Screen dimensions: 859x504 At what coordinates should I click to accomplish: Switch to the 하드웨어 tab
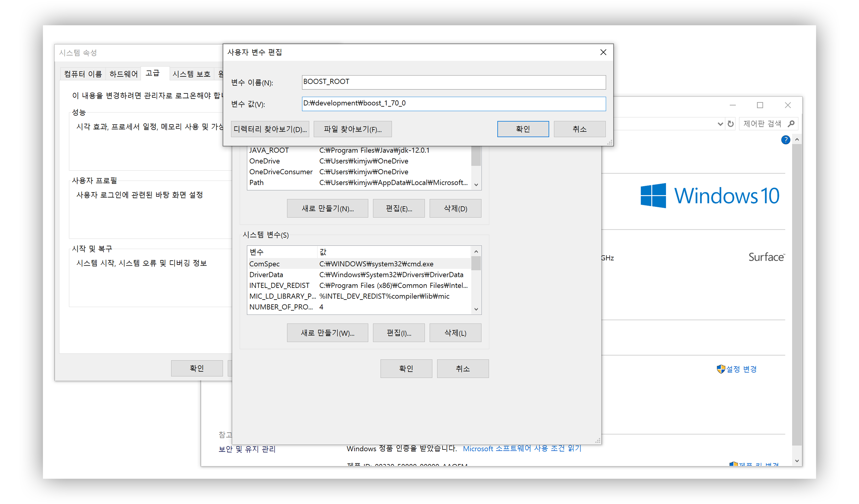123,74
